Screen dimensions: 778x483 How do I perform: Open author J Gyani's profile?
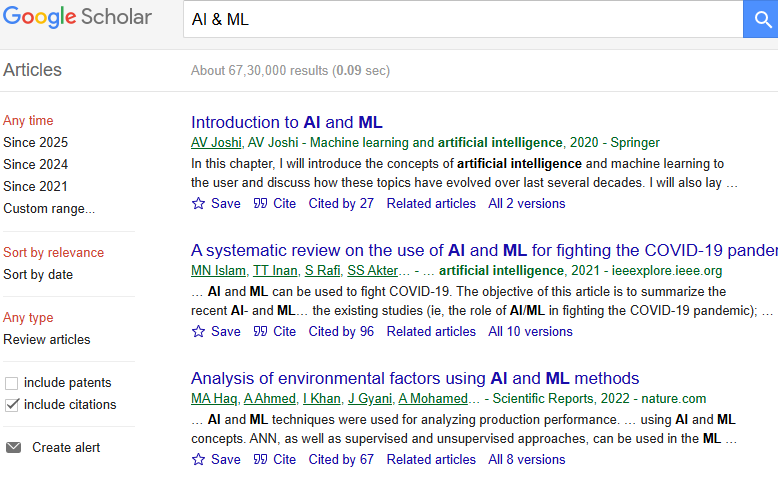click(370, 399)
